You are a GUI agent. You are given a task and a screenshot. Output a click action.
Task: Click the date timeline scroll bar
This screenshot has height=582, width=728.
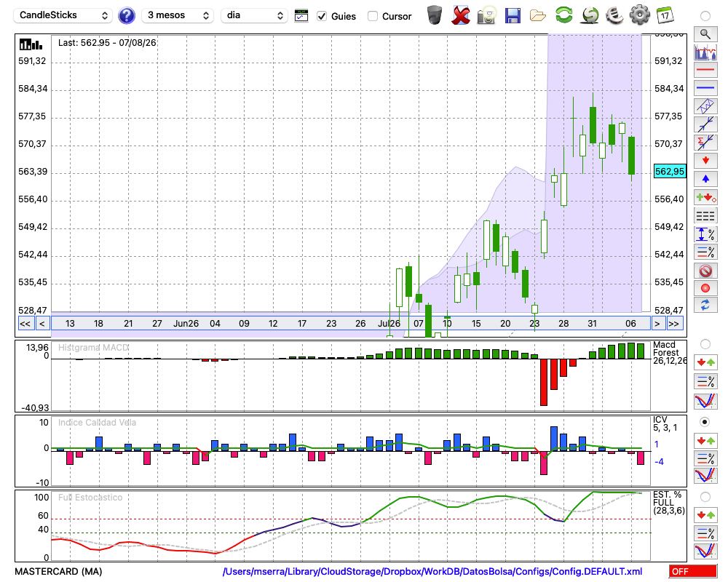click(351, 324)
